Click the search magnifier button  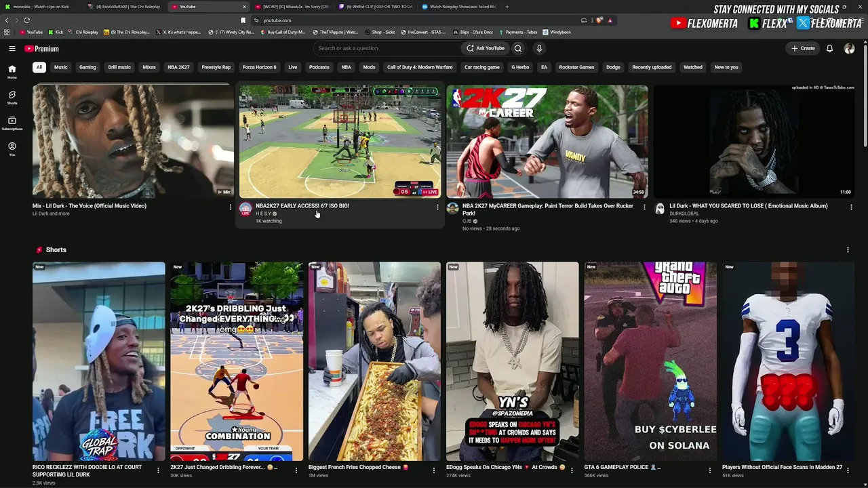518,49
